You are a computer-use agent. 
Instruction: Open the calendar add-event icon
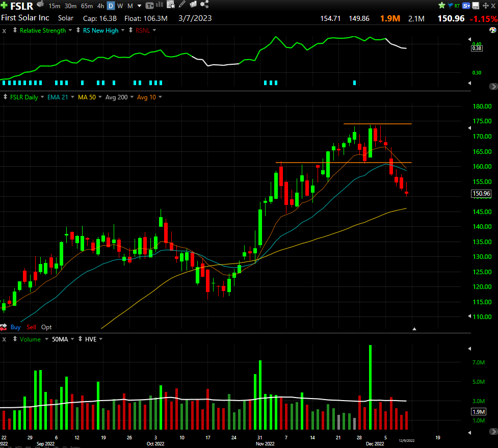[171, 5]
